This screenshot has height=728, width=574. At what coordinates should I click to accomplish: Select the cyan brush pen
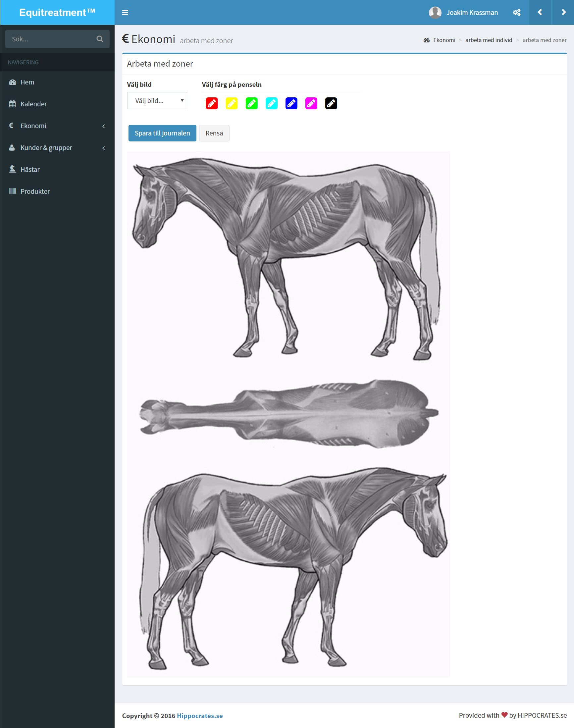click(271, 103)
